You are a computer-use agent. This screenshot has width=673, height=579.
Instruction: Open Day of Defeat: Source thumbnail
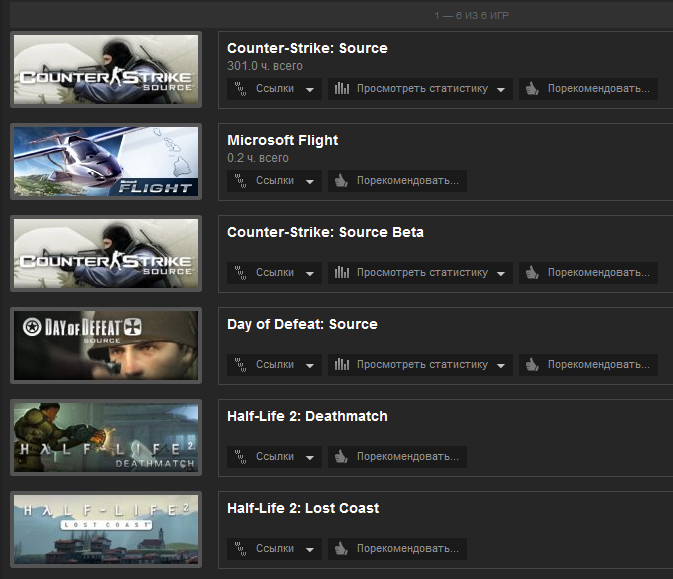click(106, 346)
